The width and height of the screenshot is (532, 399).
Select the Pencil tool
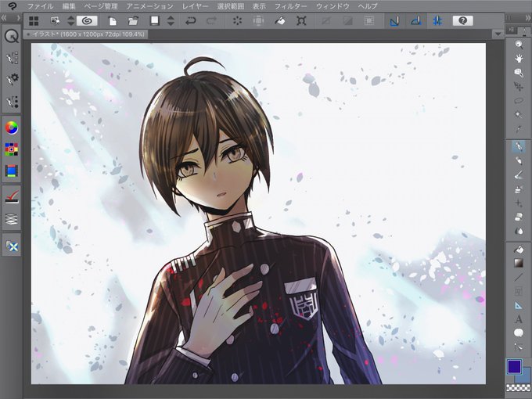(519, 161)
